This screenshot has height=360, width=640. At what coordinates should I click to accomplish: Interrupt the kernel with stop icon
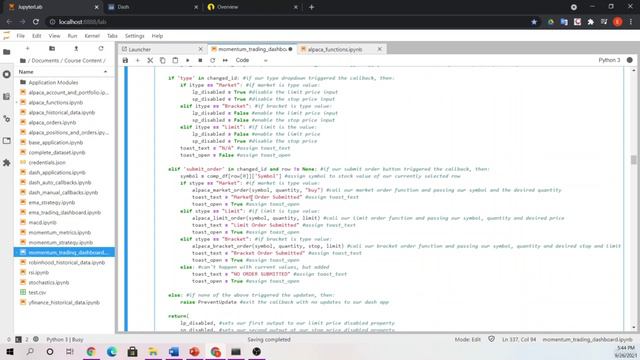(x=200, y=60)
